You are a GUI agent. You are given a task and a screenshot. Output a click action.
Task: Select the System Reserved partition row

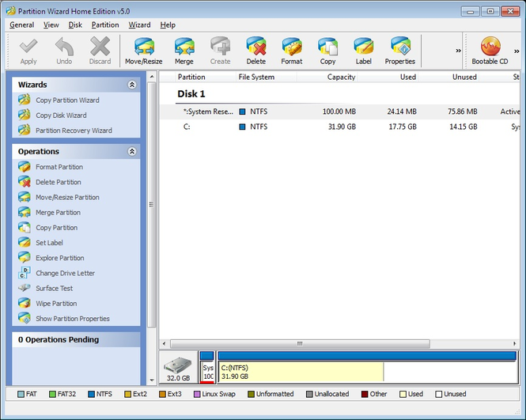pyautogui.click(x=339, y=112)
